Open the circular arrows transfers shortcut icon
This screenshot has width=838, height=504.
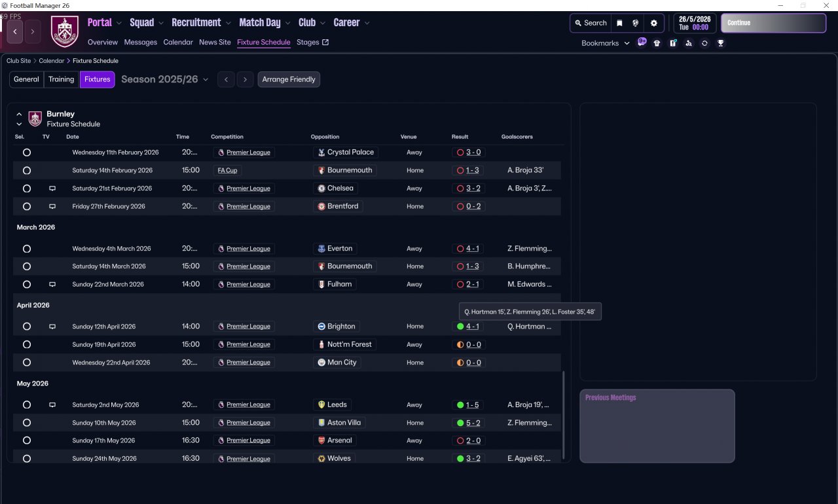pyautogui.click(x=704, y=43)
